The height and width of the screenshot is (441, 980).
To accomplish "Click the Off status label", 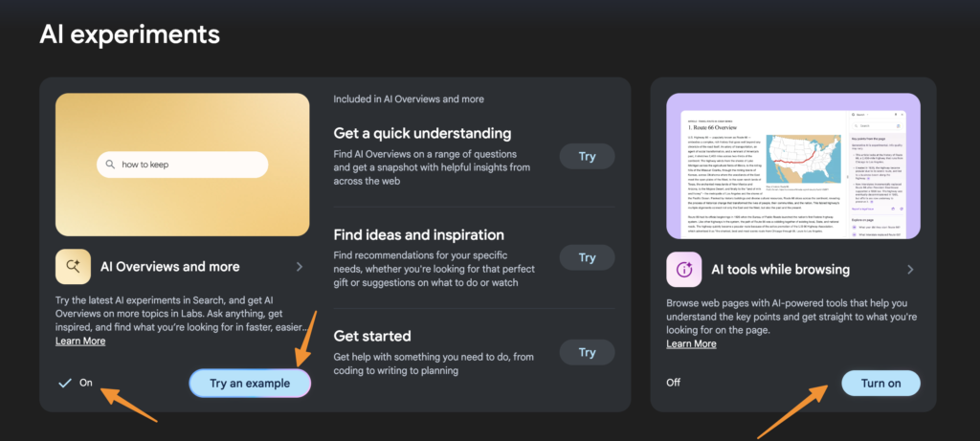I will (676, 383).
